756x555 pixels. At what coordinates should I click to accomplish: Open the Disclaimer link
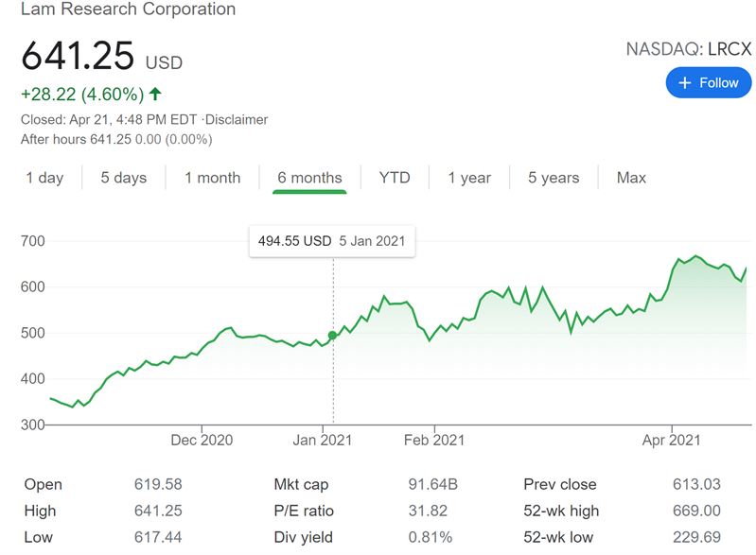234,120
